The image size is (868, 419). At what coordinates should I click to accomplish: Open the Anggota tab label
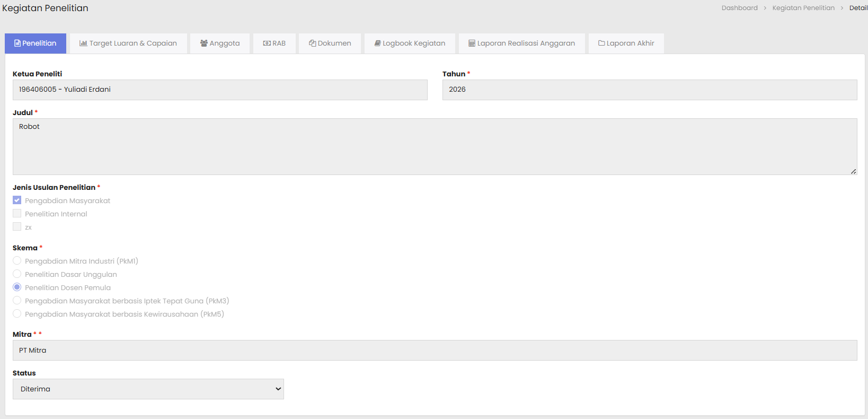[x=225, y=43]
